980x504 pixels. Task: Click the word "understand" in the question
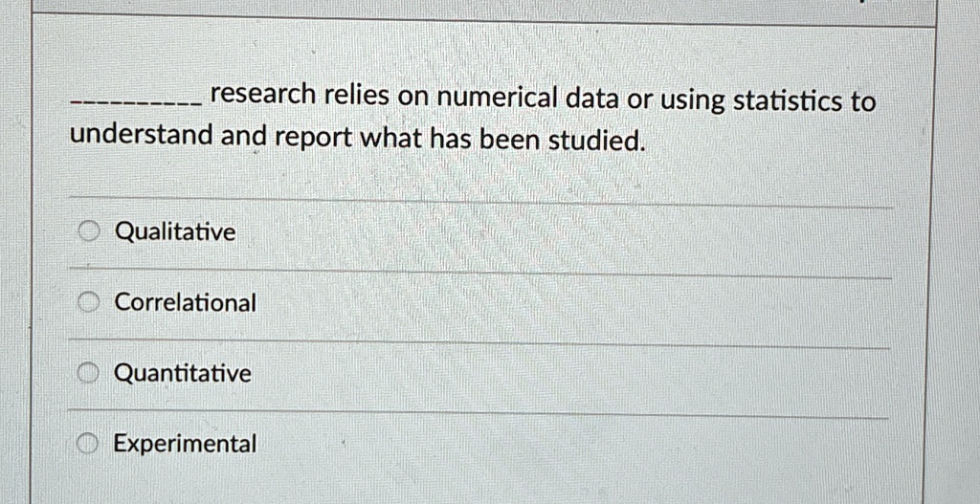click(x=142, y=134)
